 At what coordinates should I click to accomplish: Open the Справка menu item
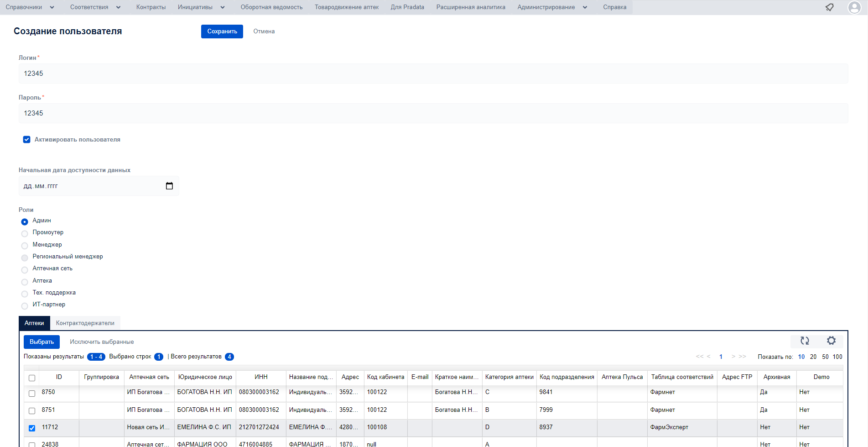coord(614,7)
